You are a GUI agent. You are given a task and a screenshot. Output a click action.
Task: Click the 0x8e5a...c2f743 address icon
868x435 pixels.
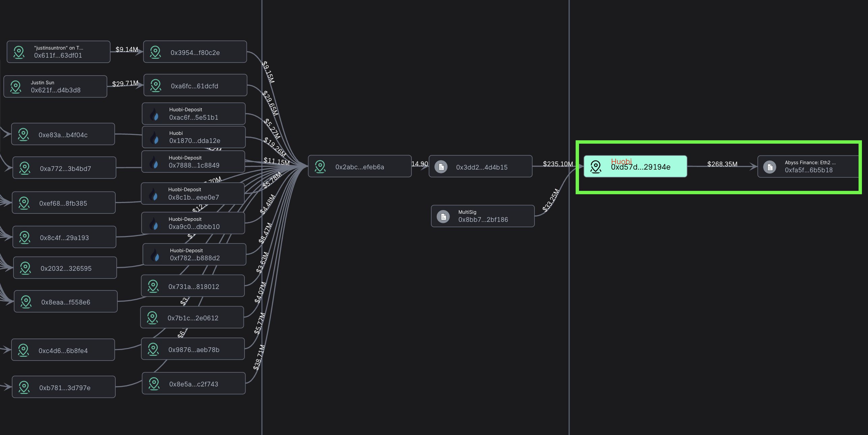click(154, 384)
